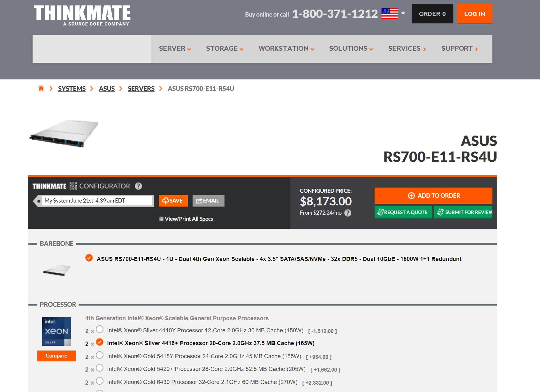The height and width of the screenshot is (392, 540).
Task: Open the SOLUTIONS menu
Action: click(351, 48)
